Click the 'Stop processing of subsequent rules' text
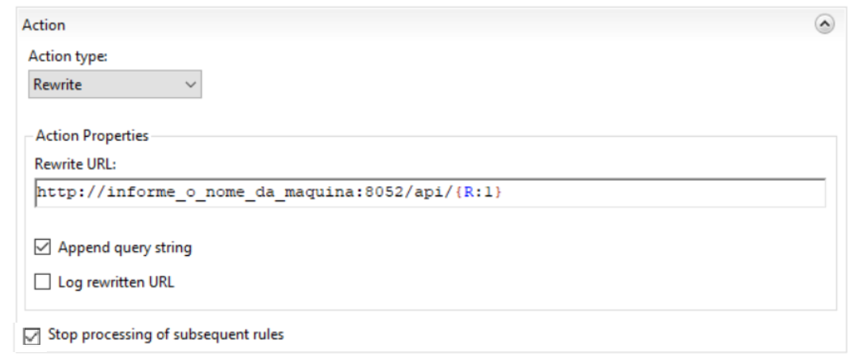868x364 pixels. tap(166, 334)
